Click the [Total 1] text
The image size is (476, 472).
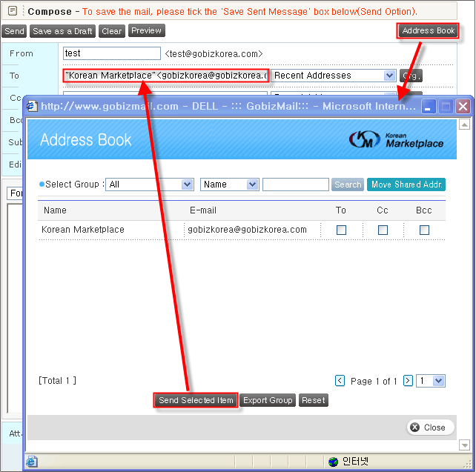pos(57,380)
